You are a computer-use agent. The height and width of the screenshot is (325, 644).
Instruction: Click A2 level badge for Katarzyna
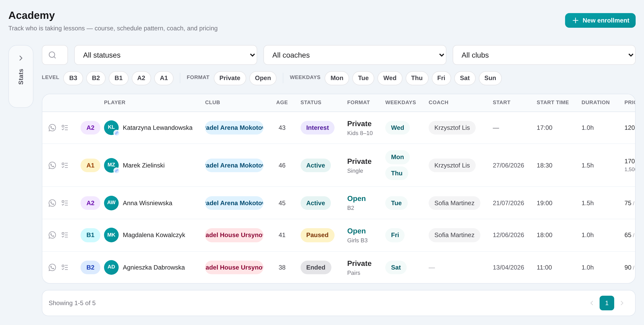(90, 128)
